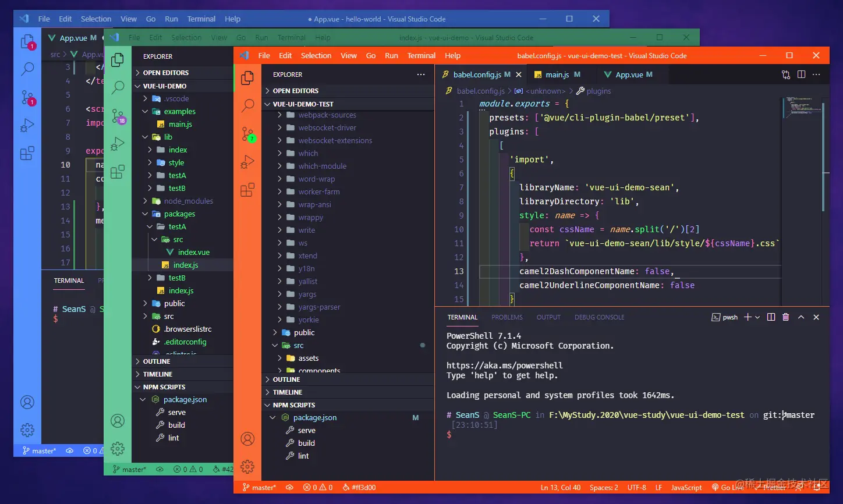Open Explorer Views and More Actions ellipsis
The width and height of the screenshot is (843, 504).
[x=421, y=74]
